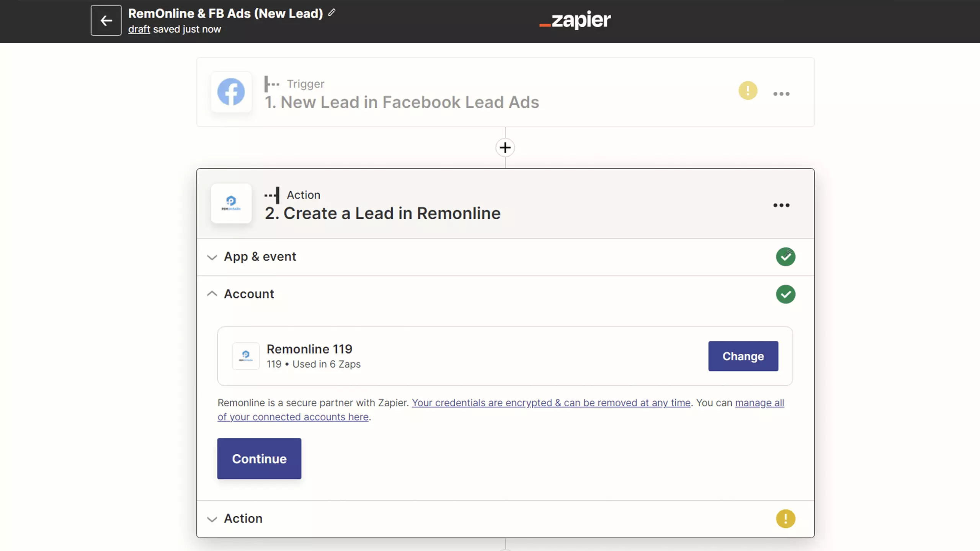Click the Facebook Lead Ads app icon
The height and width of the screenshot is (551, 980).
(231, 92)
